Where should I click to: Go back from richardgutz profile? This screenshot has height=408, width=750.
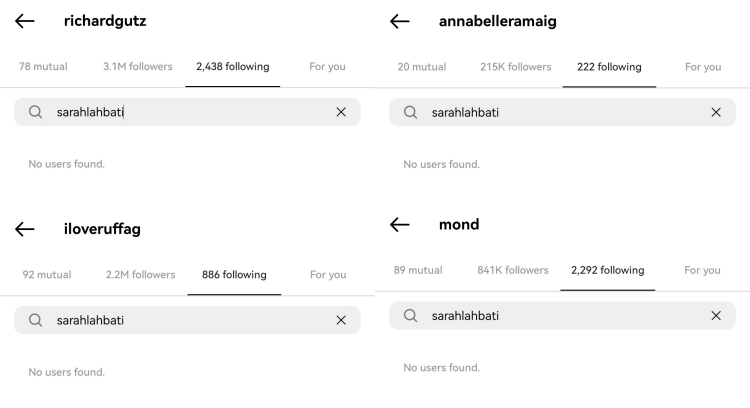point(25,21)
